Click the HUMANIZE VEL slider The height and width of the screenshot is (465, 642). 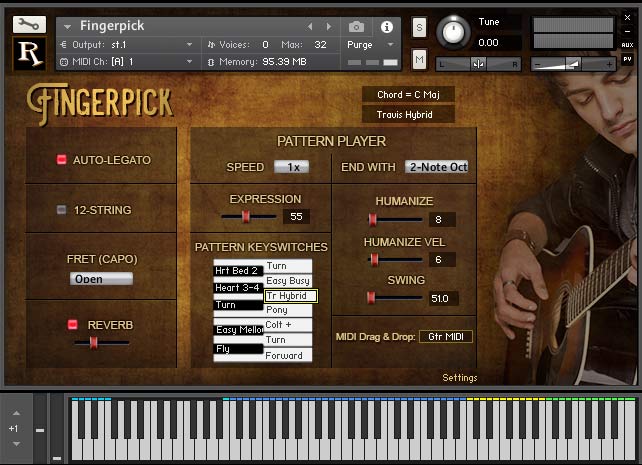[395, 260]
